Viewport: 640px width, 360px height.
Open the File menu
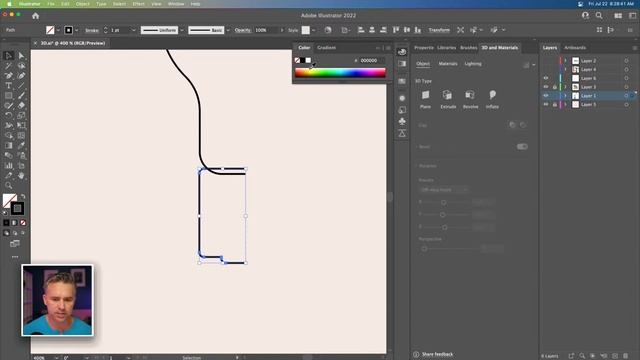(51, 4)
